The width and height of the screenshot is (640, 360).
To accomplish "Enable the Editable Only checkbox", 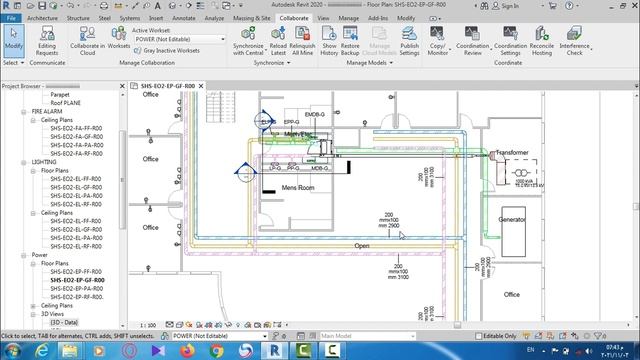I will 479,336.
